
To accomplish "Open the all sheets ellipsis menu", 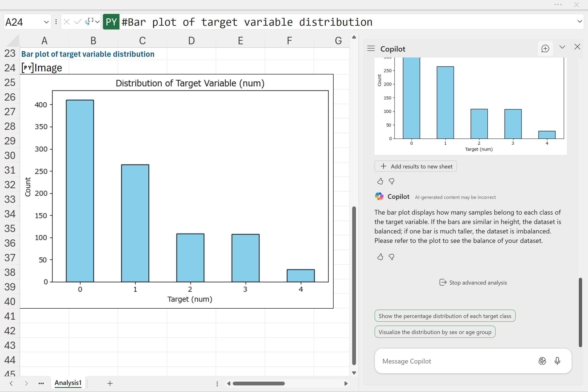I will click(41, 383).
